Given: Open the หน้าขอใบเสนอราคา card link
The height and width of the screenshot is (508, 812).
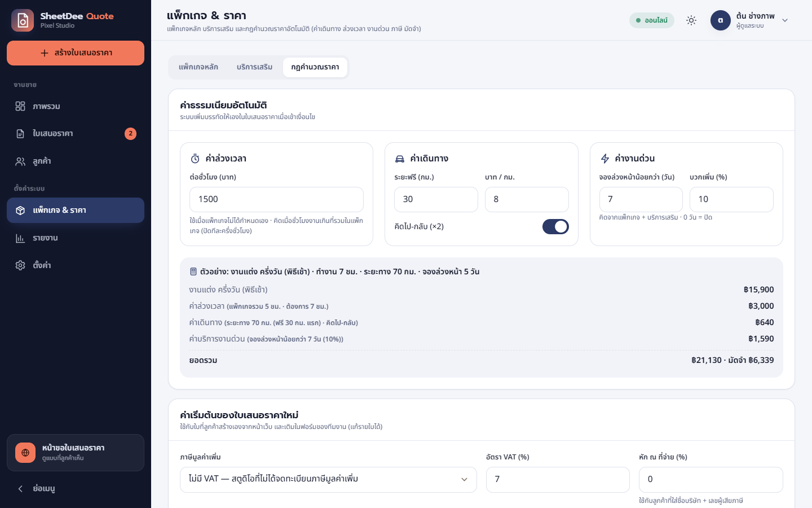Looking at the screenshot, I should pyautogui.click(x=76, y=453).
